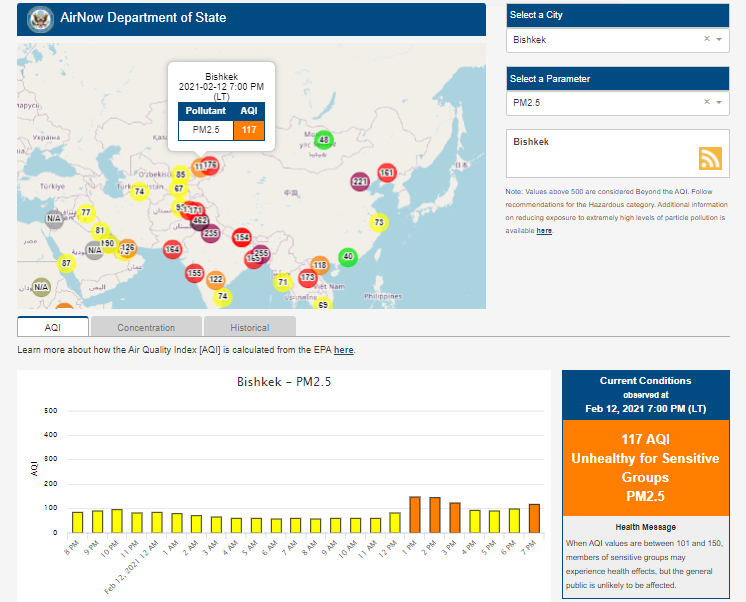Expand the Select a Parameter dropdown arrow
746x602 pixels.
(719, 102)
